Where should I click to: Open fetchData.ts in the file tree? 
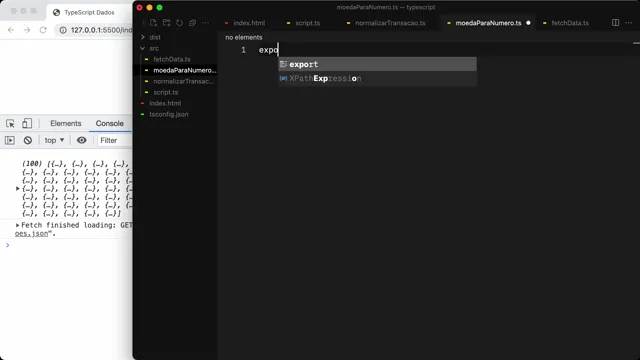pos(171,59)
